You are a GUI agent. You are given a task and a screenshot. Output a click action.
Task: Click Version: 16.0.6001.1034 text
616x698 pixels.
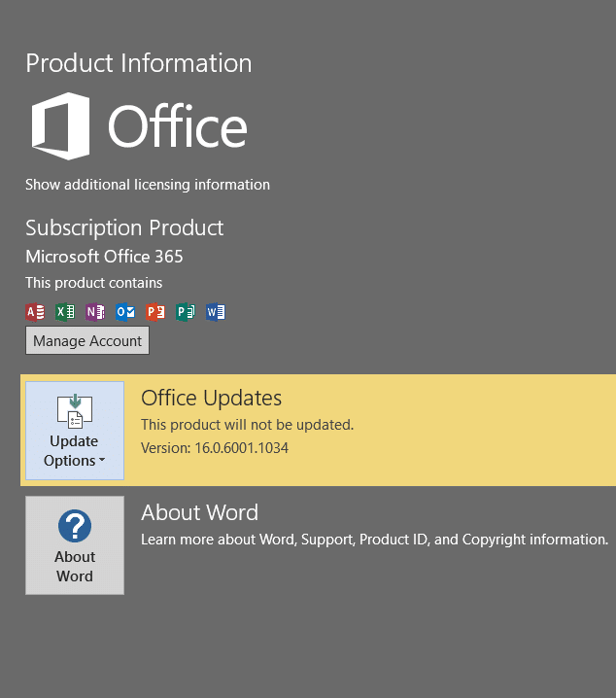(215, 448)
